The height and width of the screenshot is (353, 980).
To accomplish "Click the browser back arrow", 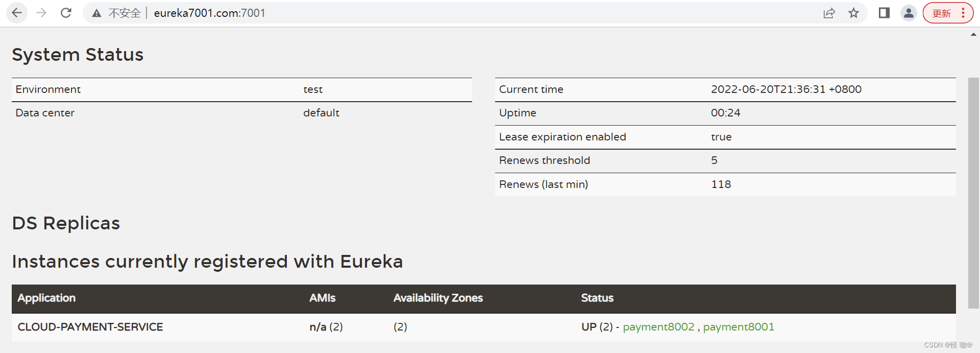I will coord(17,13).
